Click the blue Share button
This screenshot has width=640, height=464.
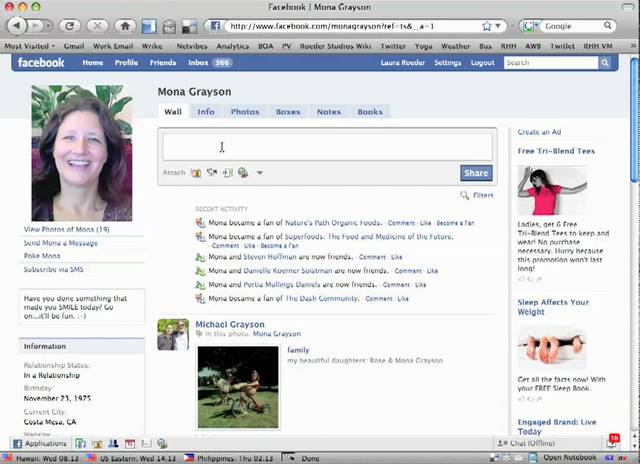476,173
